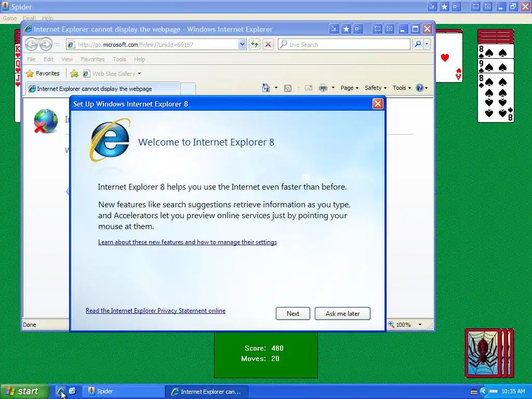Open the address bar URL history dropdown
Image resolution: width=532 pixels, height=399 pixels.
(242, 44)
